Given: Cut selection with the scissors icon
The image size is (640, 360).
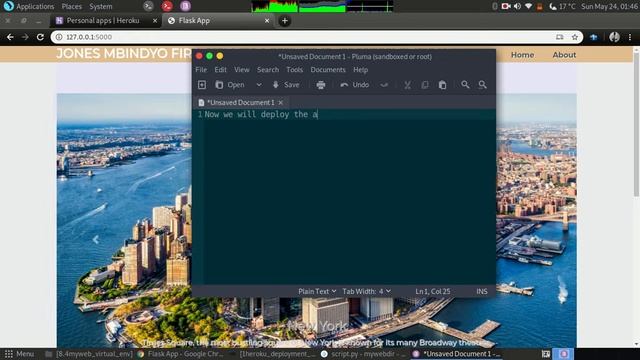Looking at the screenshot, I should point(407,84).
